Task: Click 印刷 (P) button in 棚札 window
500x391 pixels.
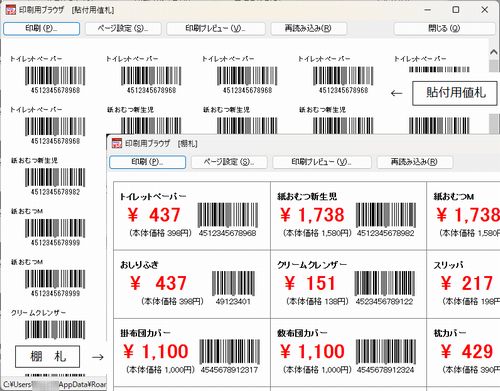Action: click(x=147, y=162)
